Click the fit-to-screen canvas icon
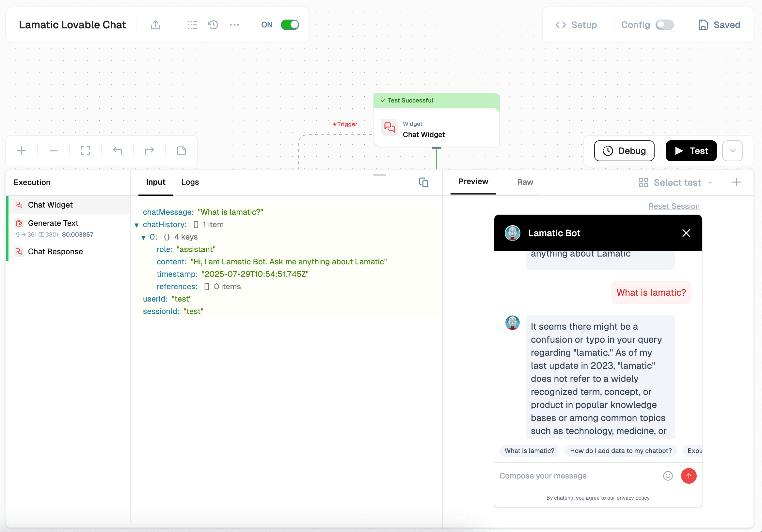 coord(85,151)
